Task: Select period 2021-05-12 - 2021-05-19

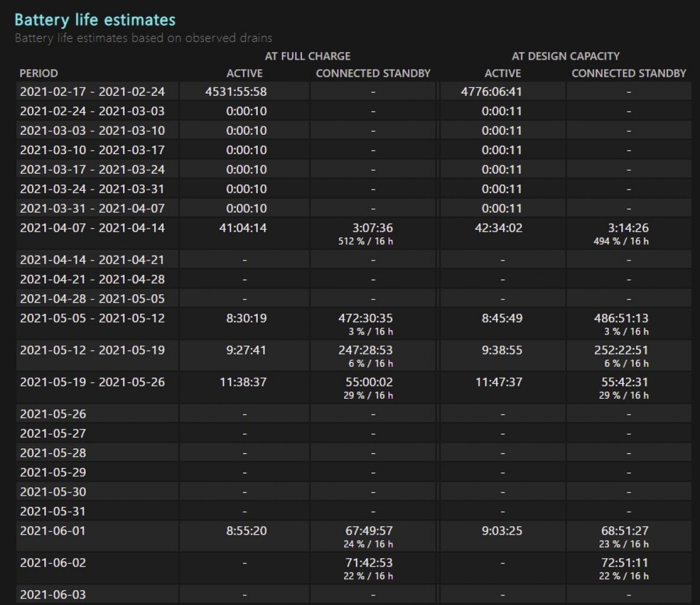Action: pos(92,350)
